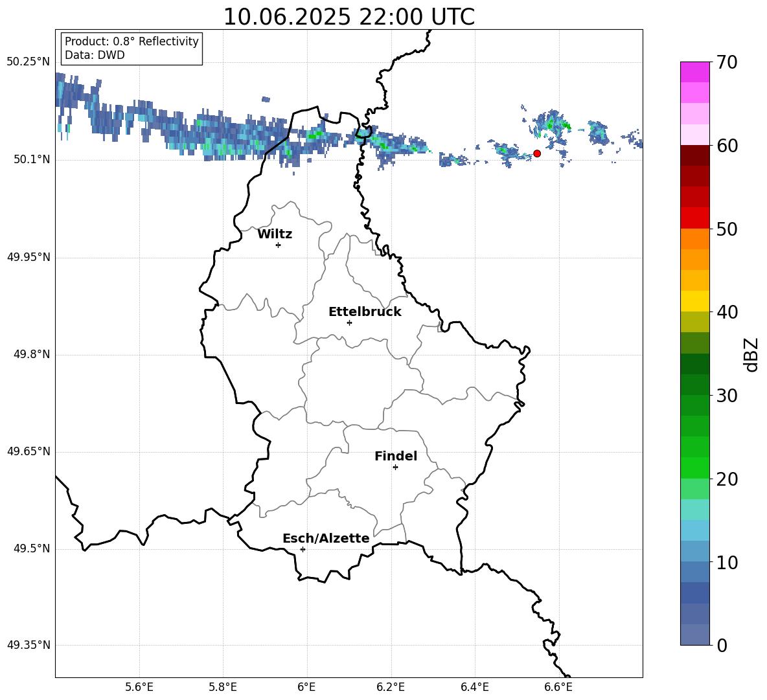This screenshot has height=700, width=767.
Task: Click the Ettelbruck cross marker
Action: (x=349, y=322)
